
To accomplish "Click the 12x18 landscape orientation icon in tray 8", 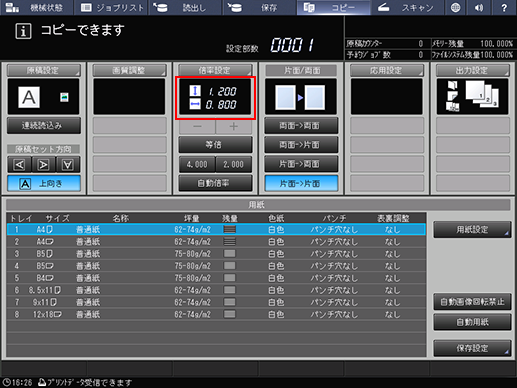I will (57, 314).
